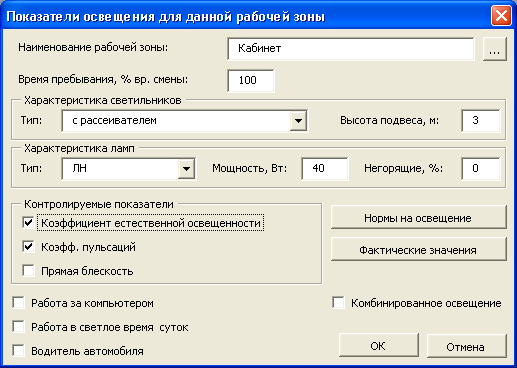Enable Работа в светлое время суток
The height and width of the screenshot is (368, 517).
18,327
